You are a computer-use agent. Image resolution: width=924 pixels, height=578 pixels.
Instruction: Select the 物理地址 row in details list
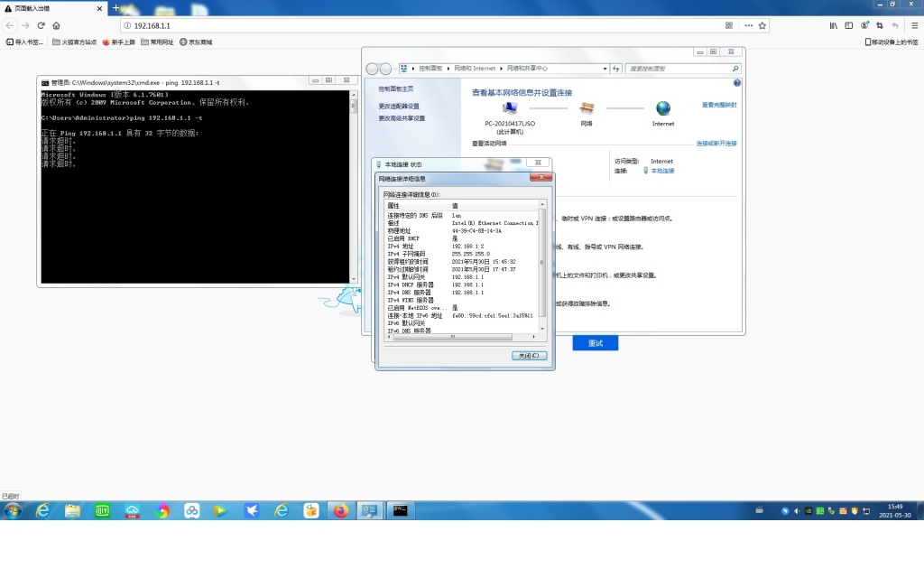click(x=462, y=231)
